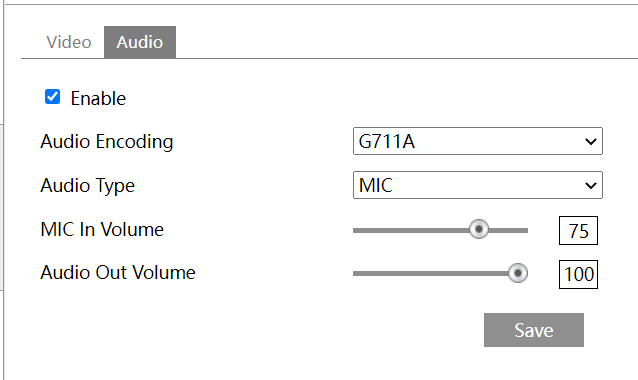The image size is (638, 380).
Task: Switch to the Video tab
Action: [x=69, y=42]
